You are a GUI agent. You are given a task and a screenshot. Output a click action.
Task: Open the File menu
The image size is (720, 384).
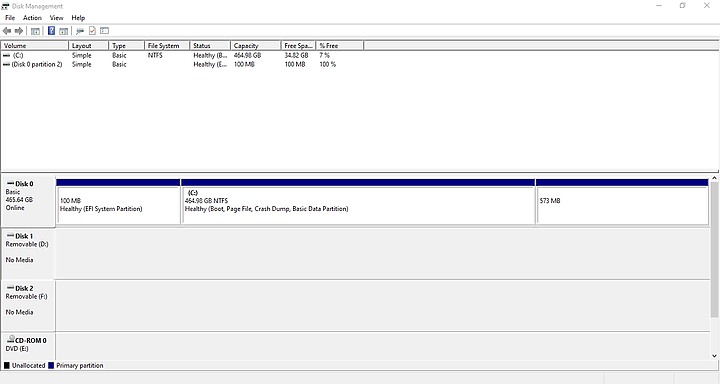(x=10, y=17)
